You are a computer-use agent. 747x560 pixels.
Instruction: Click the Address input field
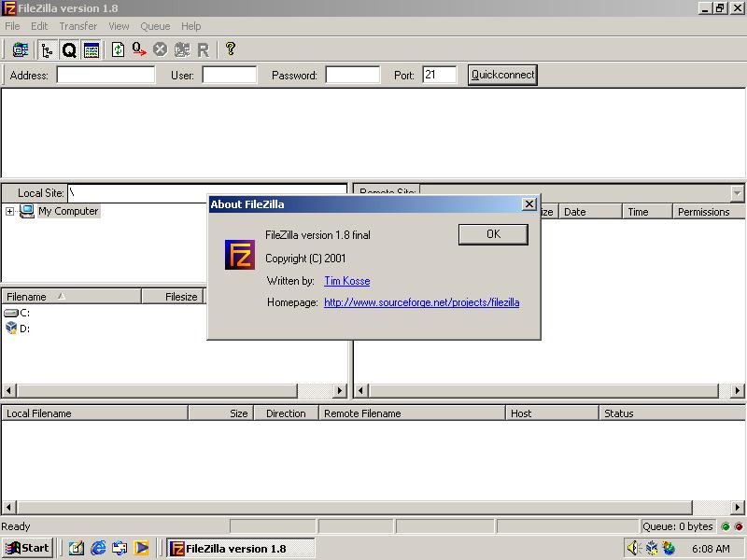pos(106,75)
